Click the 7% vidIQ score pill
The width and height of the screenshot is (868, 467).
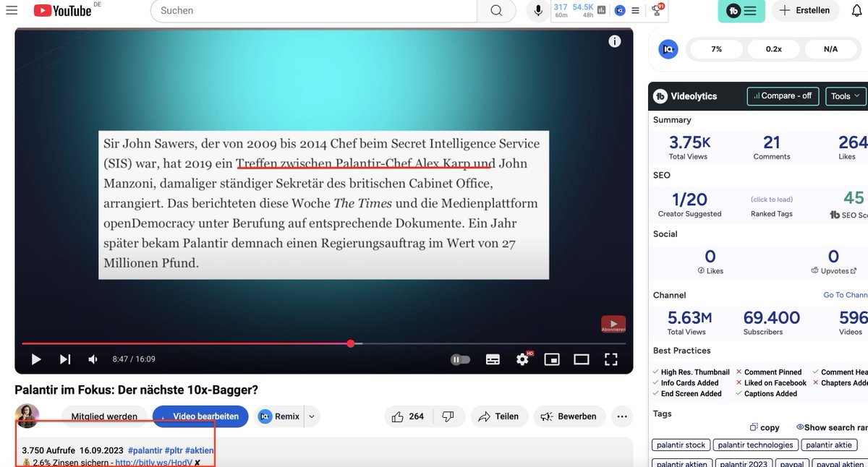tap(717, 49)
